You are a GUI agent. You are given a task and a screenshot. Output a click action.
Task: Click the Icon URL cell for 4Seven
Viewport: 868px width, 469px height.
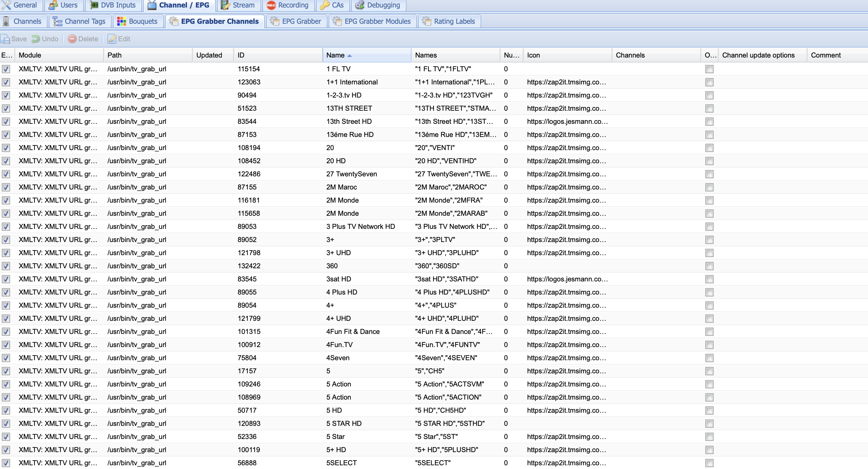click(x=566, y=358)
